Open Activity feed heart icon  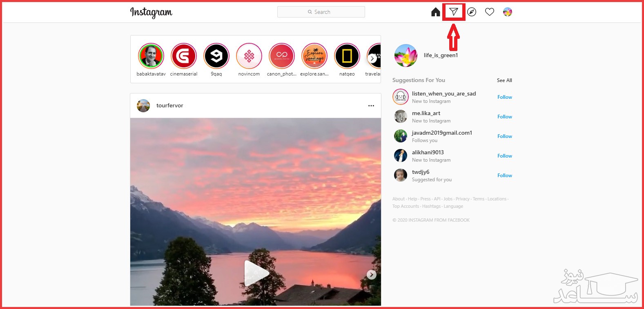point(490,12)
